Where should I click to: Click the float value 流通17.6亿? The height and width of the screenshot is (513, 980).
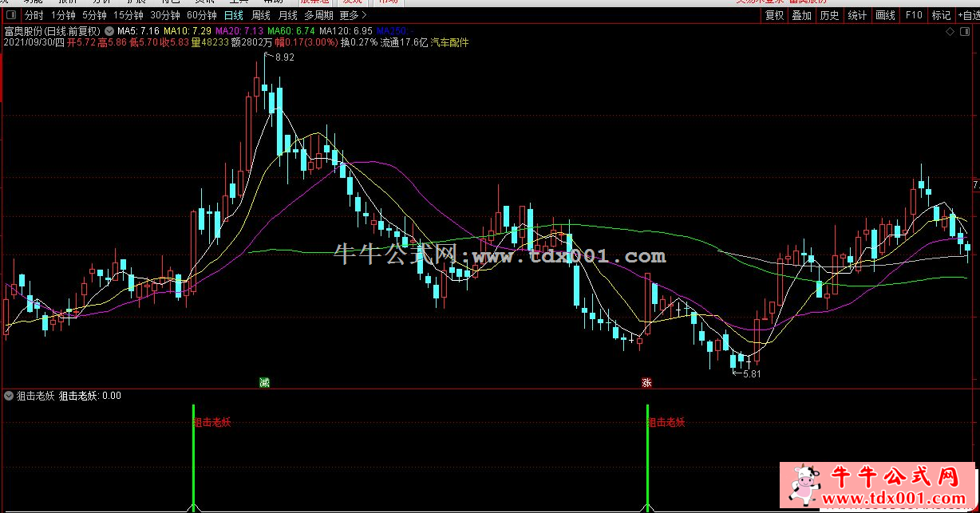404,43
